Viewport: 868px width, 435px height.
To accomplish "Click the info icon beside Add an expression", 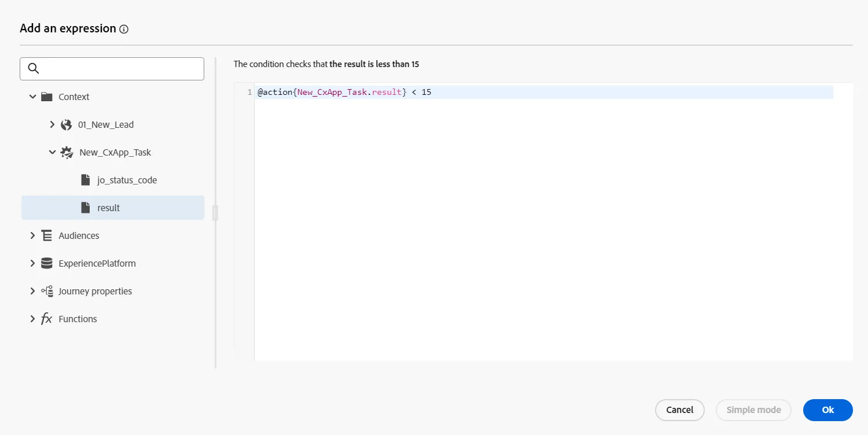I will 124,29.
